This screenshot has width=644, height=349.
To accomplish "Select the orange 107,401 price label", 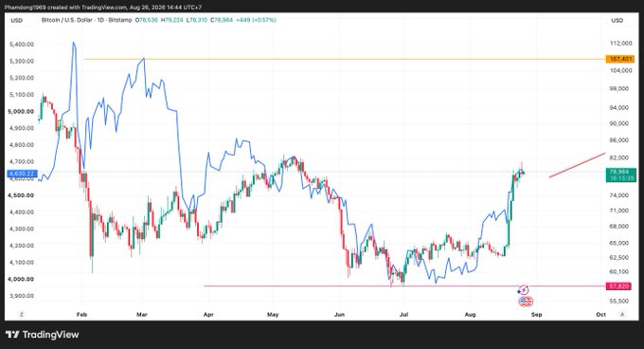I will (620, 59).
